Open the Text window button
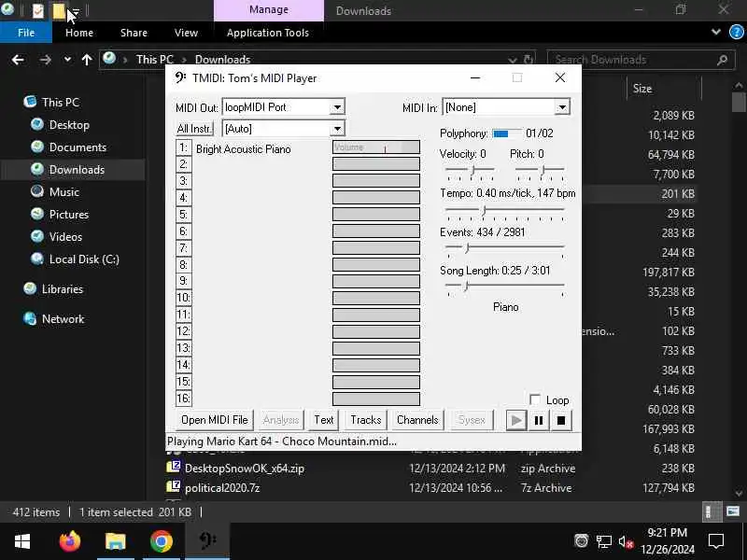This screenshot has height=560, width=747. (323, 420)
